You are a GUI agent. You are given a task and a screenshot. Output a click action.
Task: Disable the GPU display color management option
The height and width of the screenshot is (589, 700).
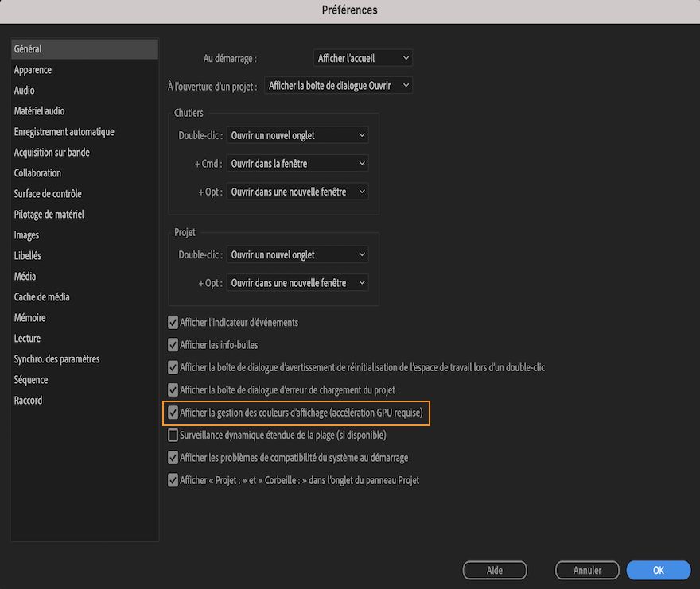pyautogui.click(x=173, y=413)
